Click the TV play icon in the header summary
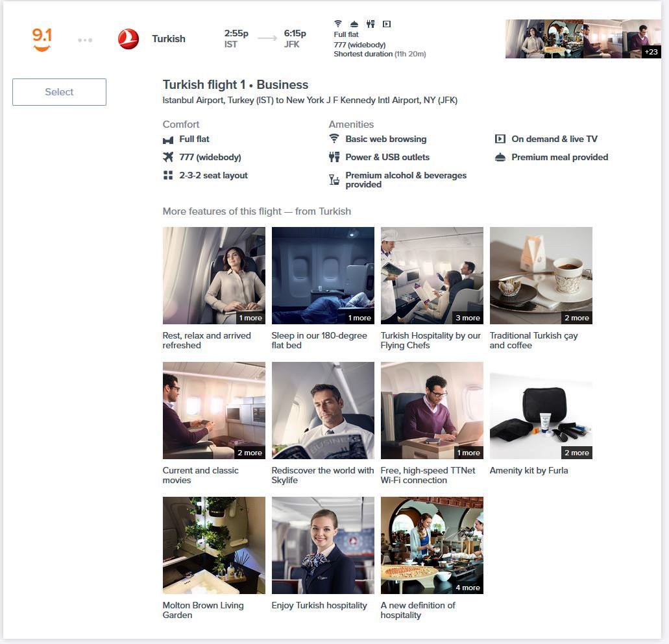Viewport: 669px width, 644px height. click(x=387, y=24)
